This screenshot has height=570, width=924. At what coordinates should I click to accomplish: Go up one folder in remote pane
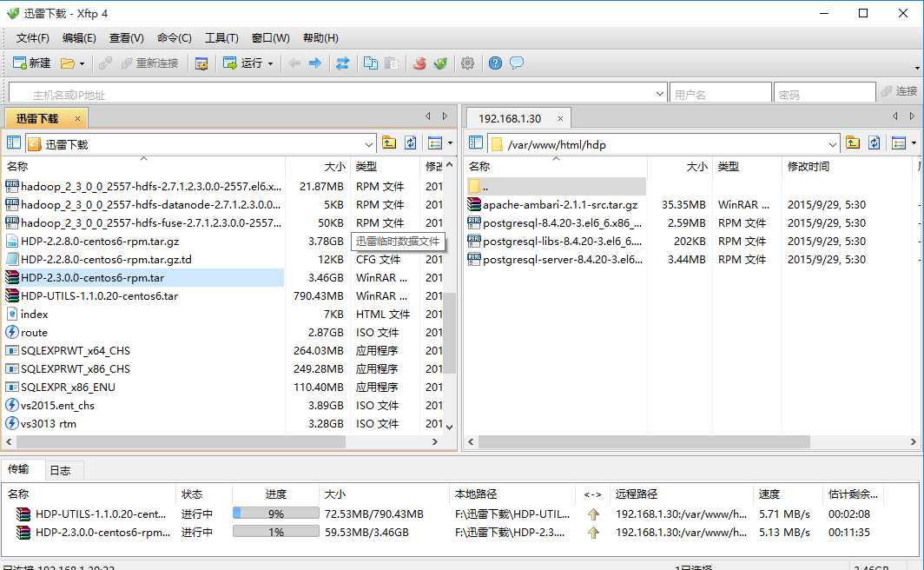853,142
